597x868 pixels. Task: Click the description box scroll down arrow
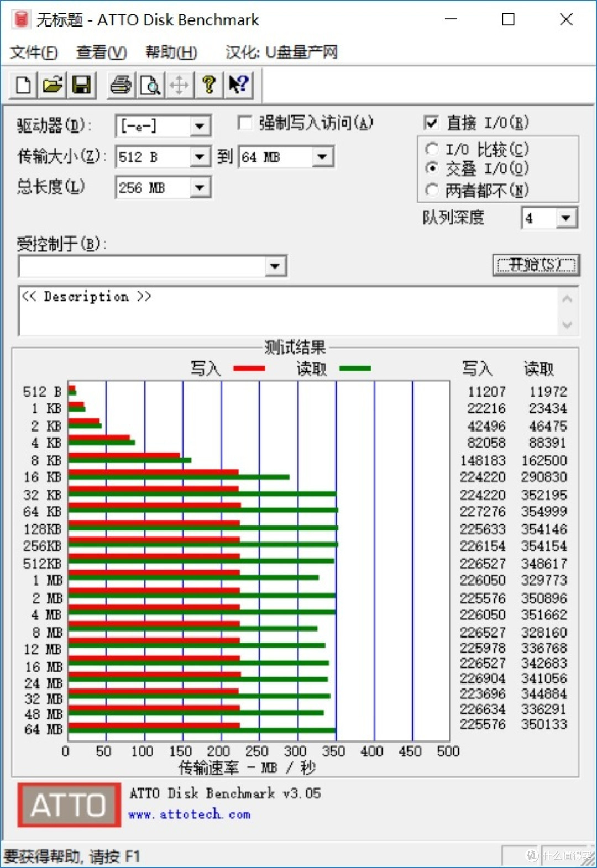click(567, 325)
